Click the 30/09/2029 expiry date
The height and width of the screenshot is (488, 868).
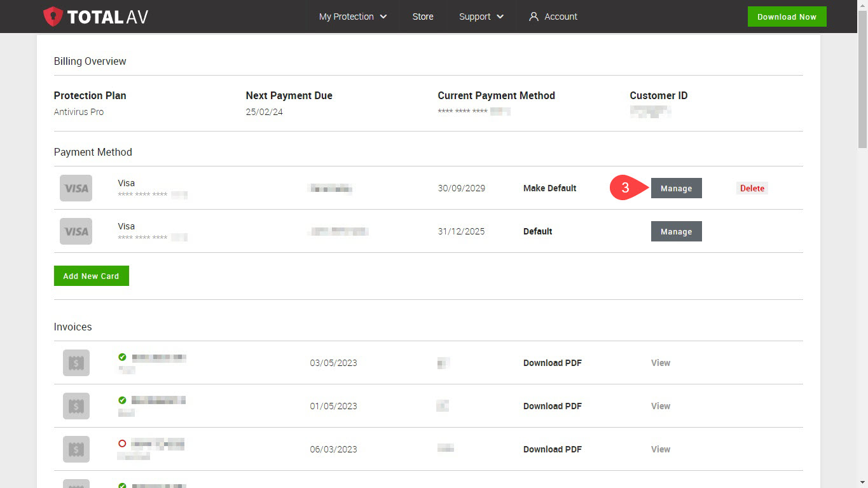(461, 188)
